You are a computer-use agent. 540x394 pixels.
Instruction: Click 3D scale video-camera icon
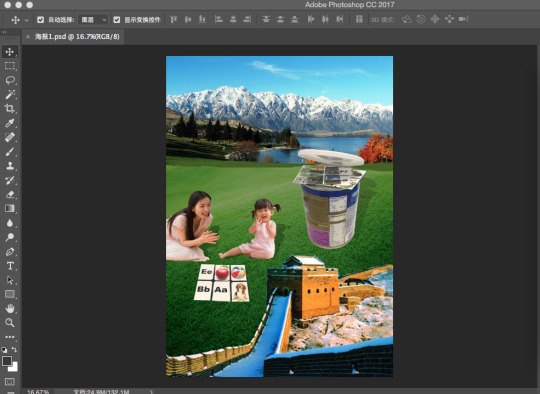click(x=464, y=19)
